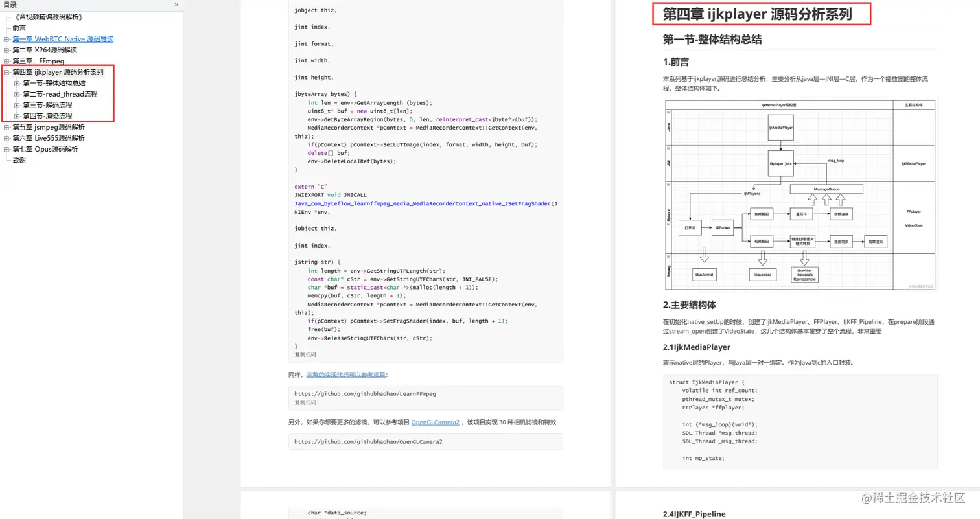Expand the plus box beside 第一节-整体结构总结
This screenshot has width=980, height=519.
[17, 84]
